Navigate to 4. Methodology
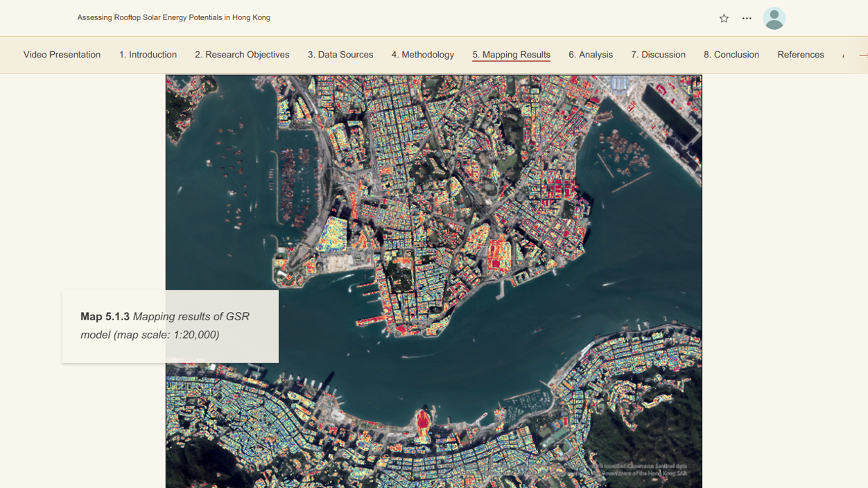This screenshot has height=488, width=868. click(422, 55)
